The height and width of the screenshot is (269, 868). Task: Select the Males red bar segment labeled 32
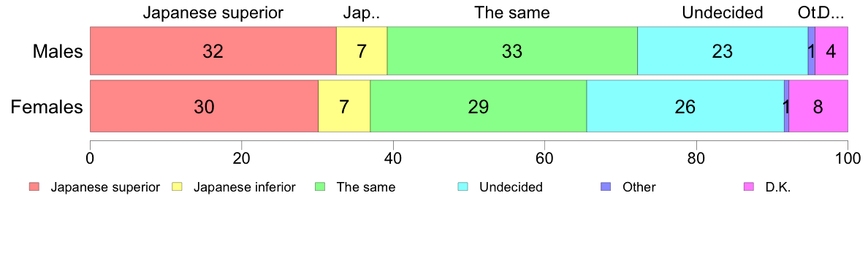(213, 50)
